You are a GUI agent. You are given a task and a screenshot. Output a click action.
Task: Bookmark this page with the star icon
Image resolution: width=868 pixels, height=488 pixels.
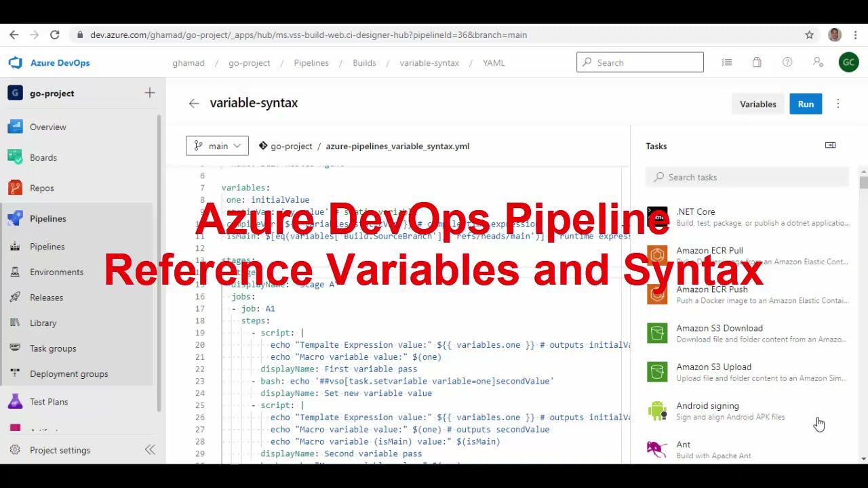[809, 35]
